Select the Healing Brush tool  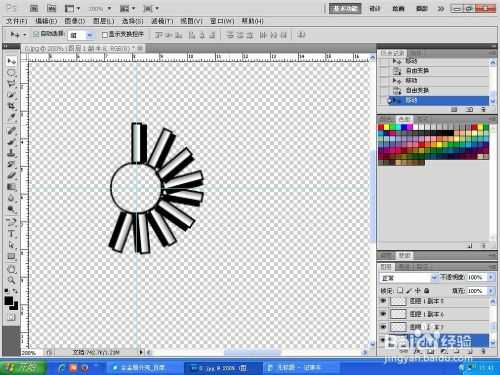point(12,131)
